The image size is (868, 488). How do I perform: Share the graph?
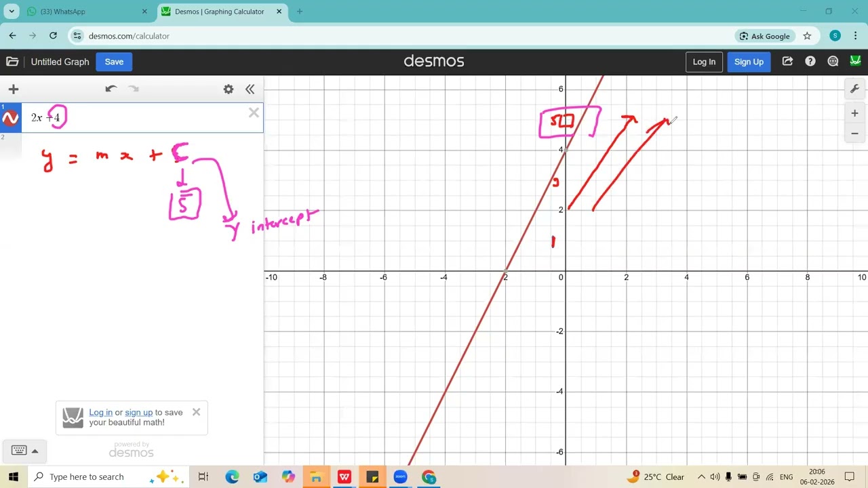click(x=787, y=61)
